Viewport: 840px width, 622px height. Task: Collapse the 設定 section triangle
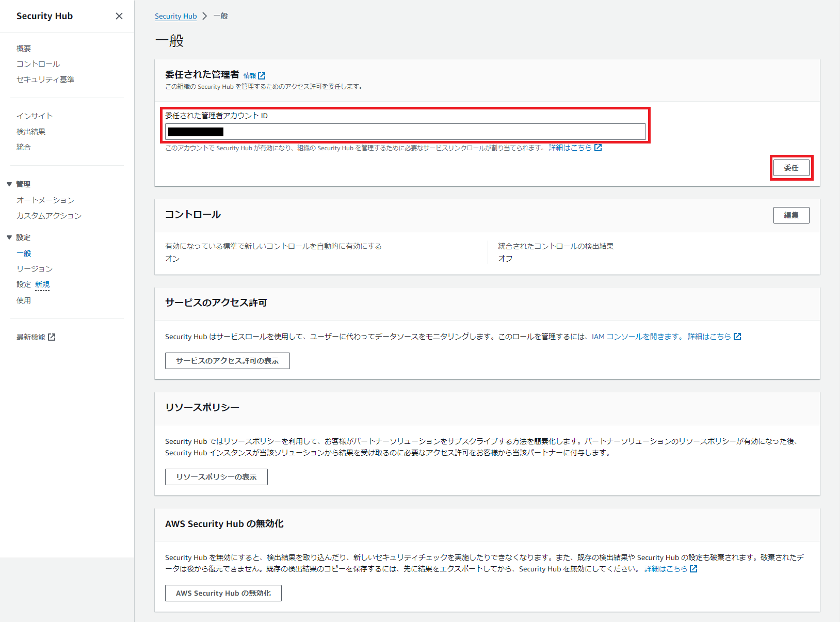click(x=9, y=237)
